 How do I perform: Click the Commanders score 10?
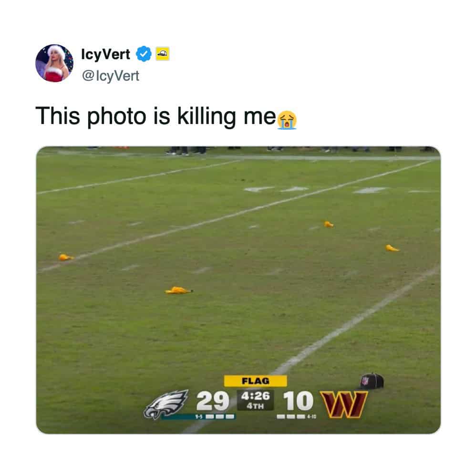coord(298,401)
